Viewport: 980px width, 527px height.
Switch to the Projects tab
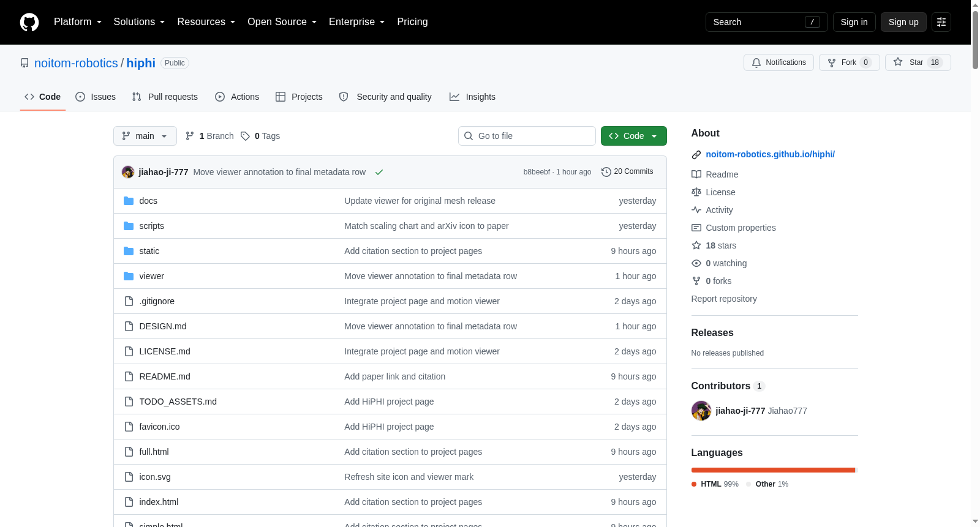click(x=299, y=97)
